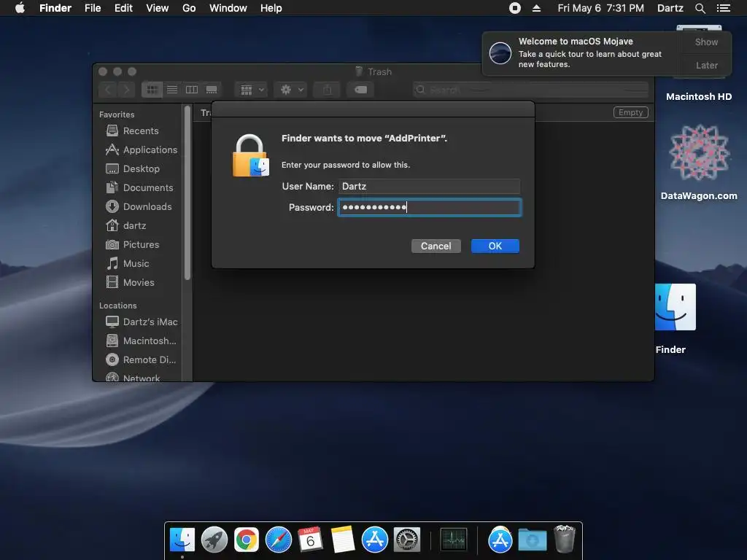Select Movies in the sidebar

pos(130,282)
